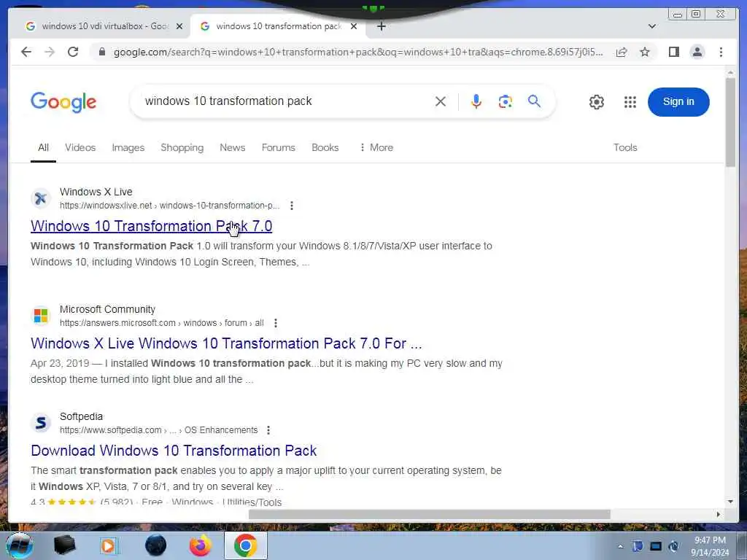Click the Windows X Live site name
Image resolution: width=747 pixels, height=560 pixels.
[96, 192]
